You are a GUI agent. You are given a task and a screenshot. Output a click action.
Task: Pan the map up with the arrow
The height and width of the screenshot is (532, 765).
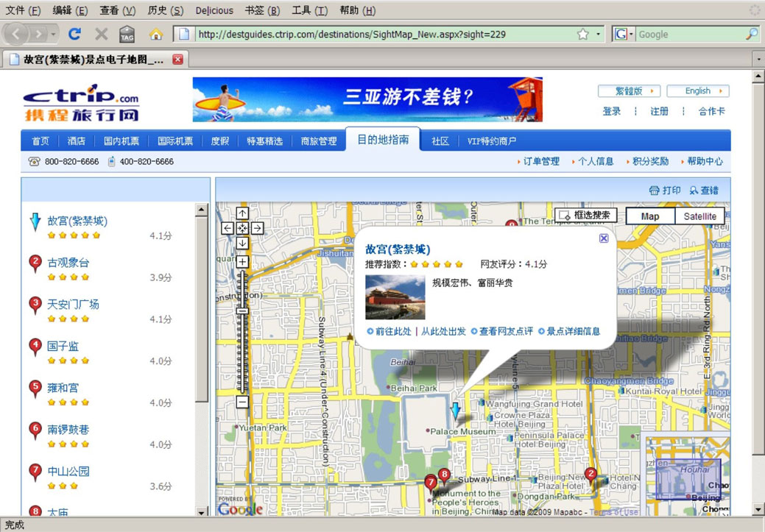(242, 213)
